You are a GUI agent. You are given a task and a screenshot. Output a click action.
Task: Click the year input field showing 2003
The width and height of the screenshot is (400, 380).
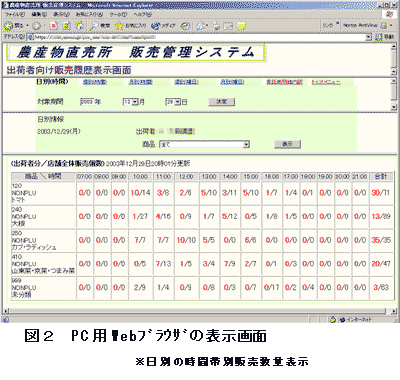tap(87, 102)
